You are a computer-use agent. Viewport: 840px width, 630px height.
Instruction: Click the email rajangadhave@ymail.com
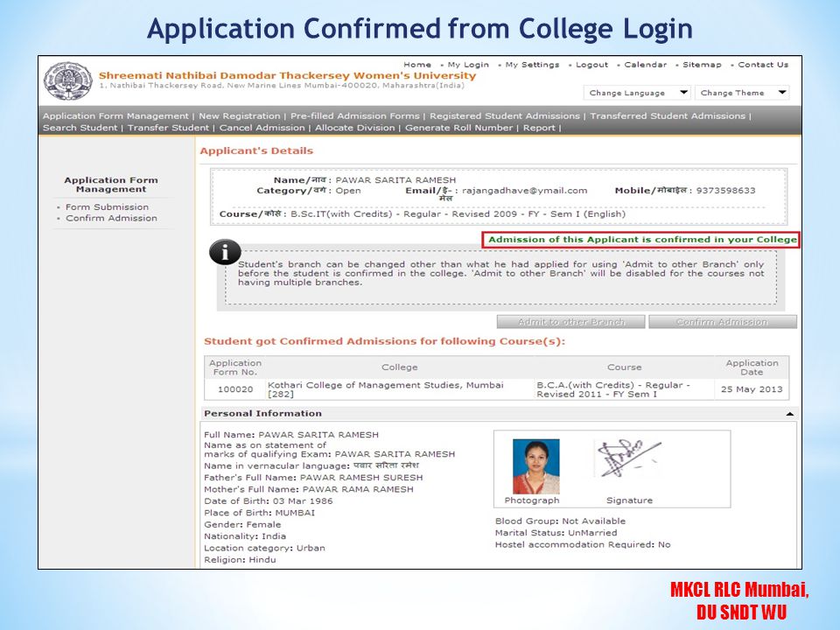click(524, 191)
